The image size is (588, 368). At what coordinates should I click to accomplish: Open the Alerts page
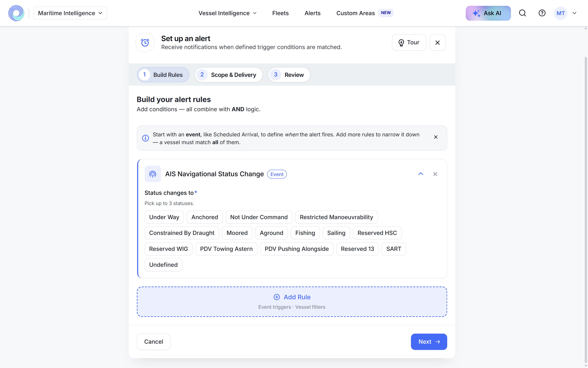pyautogui.click(x=312, y=13)
